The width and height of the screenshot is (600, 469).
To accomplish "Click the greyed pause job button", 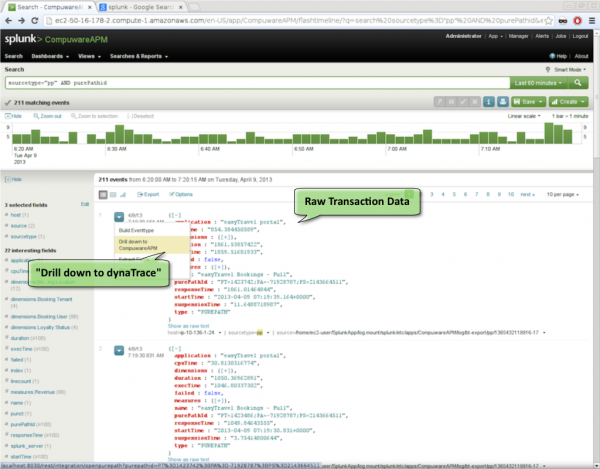I will click(x=451, y=102).
